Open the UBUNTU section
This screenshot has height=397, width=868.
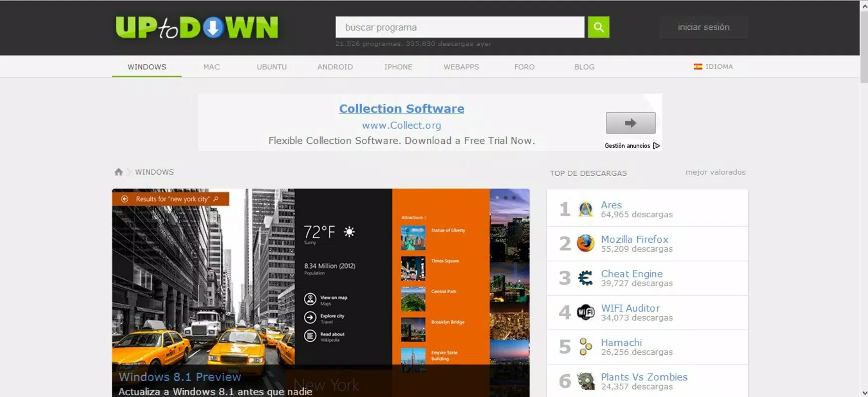pos(271,67)
